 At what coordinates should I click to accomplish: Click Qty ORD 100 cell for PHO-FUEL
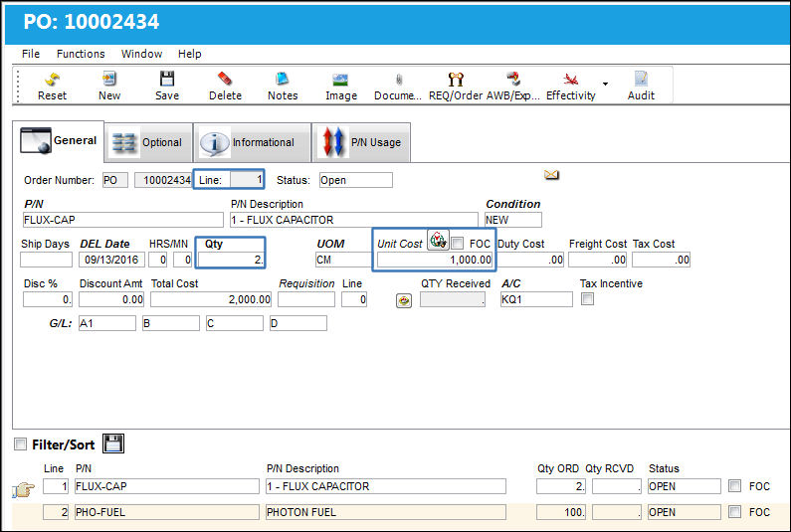561,512
